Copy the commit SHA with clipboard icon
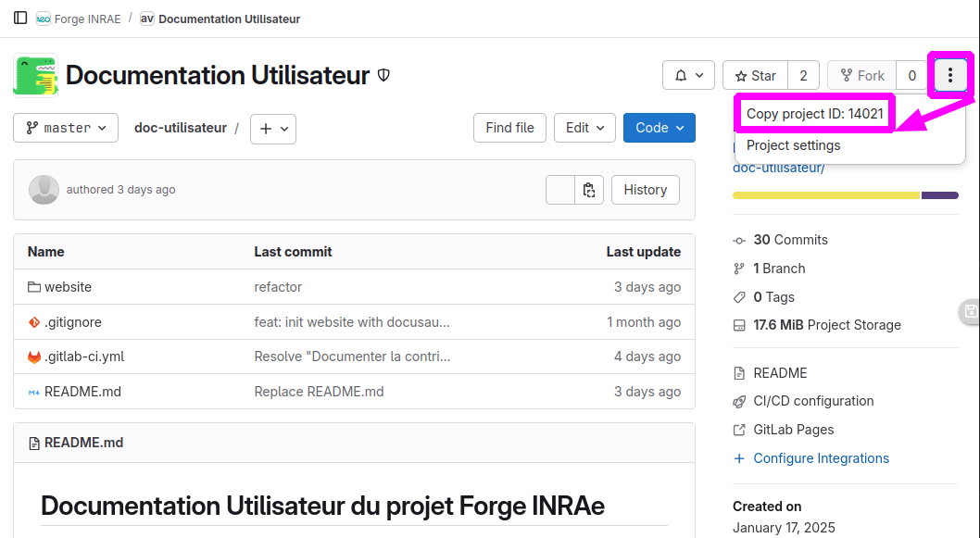 tap(589, 190)
